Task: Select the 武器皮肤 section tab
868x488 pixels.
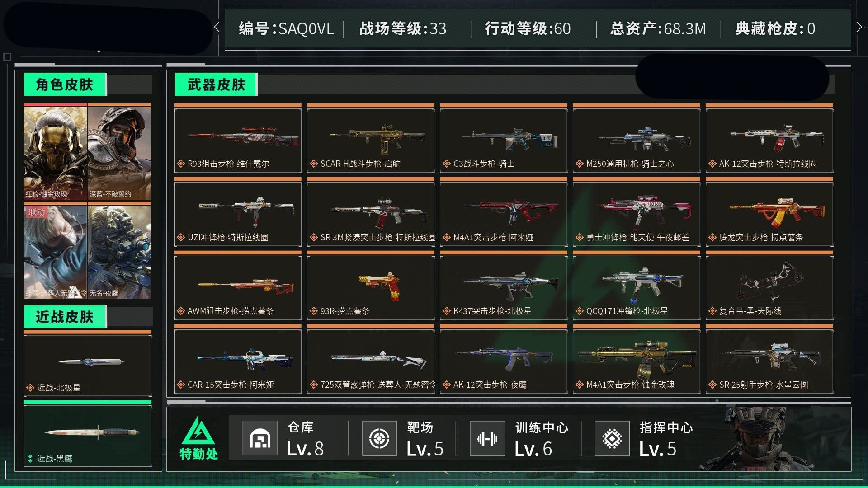Action: 216,84
